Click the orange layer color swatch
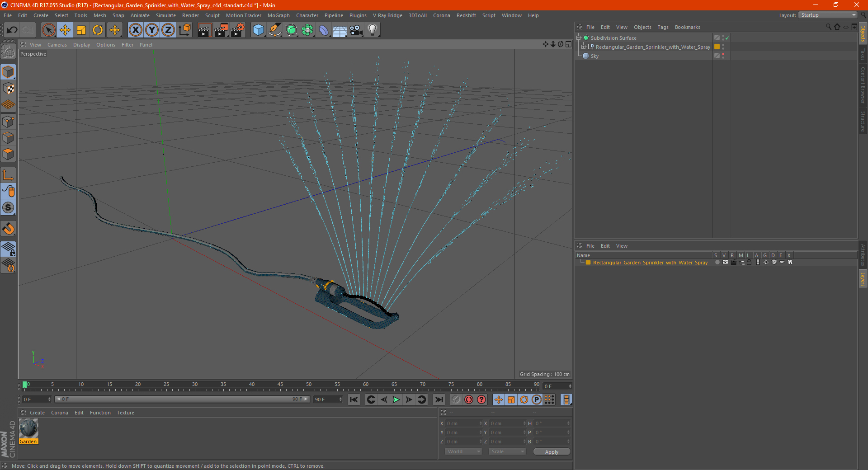The height and width of the screenshot is (470, 868). tap(588, 263)
